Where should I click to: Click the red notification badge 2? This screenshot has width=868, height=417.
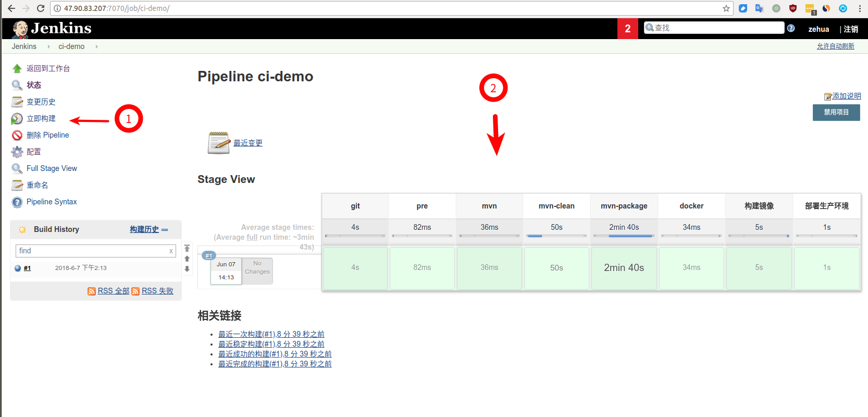[628, 29]
